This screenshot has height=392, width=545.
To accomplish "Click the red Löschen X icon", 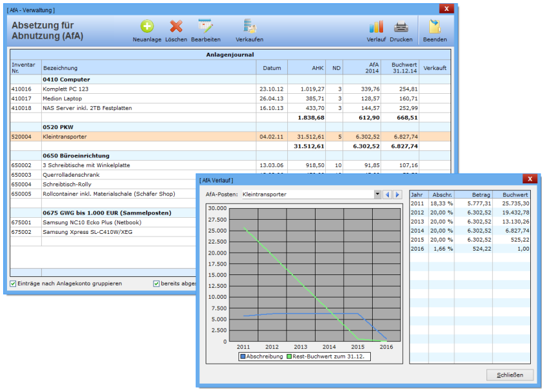I will [175, 27].
